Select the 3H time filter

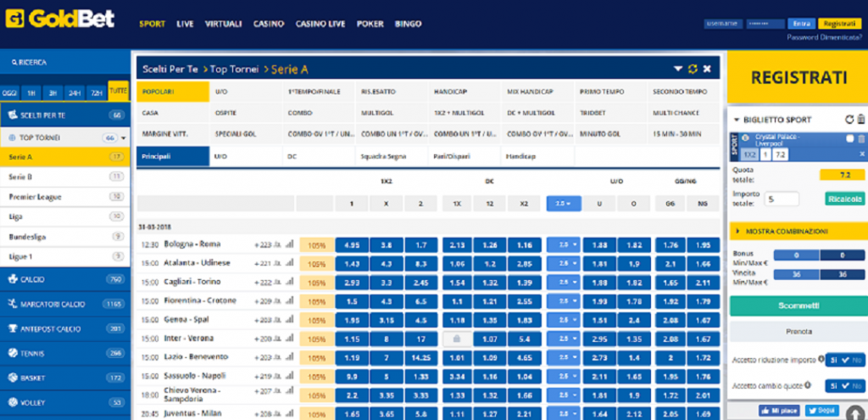click(53, 93)
